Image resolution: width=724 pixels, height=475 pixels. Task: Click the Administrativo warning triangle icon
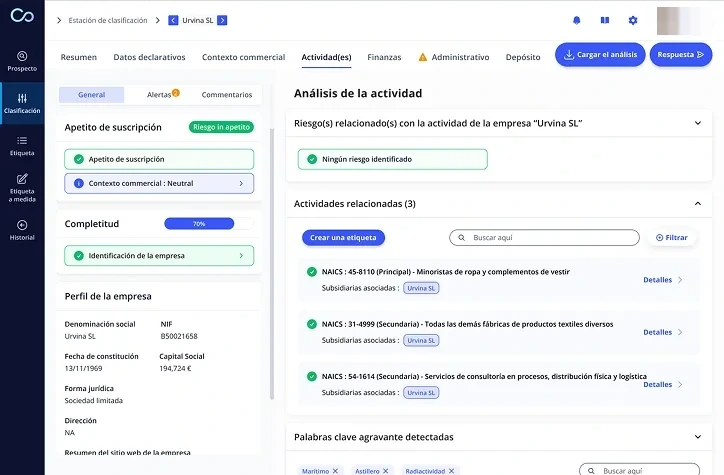(x=422, y=57)
